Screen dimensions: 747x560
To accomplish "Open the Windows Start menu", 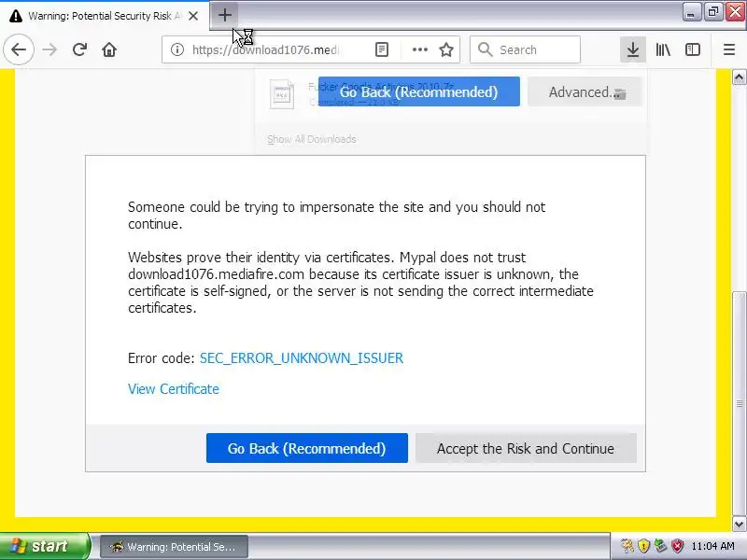I will pyautogui.click(x=44, y=546).
